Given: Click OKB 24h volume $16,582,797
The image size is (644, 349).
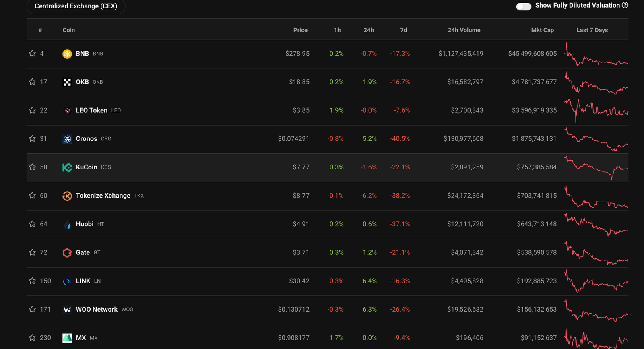Looking at the screenshot, I should [465, 82].
